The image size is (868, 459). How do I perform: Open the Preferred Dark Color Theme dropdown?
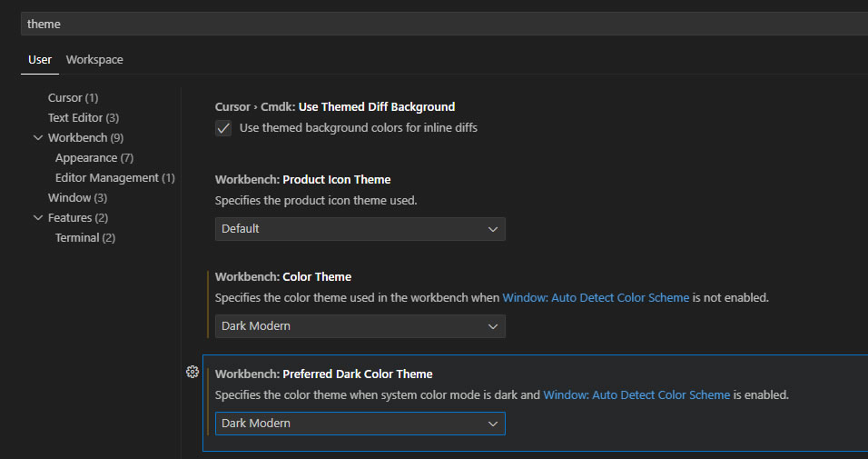point(360,424)
